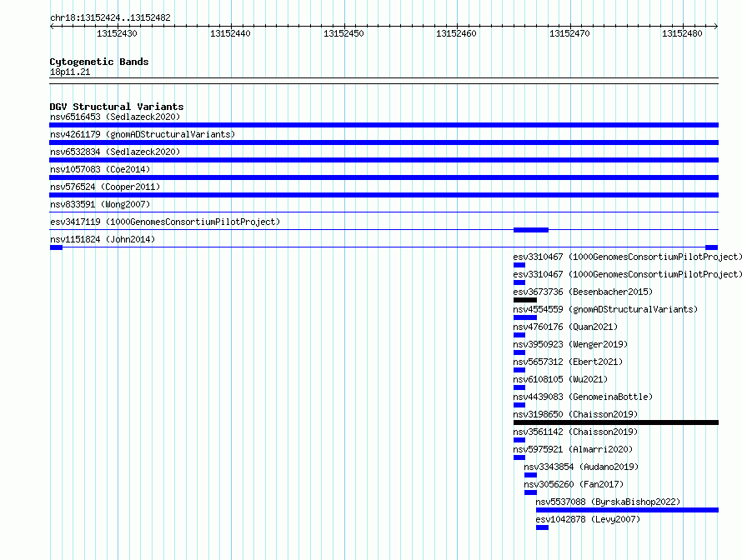Click ruler coordinate 13152480
The image size is (742, 560).
pos(682,33)
